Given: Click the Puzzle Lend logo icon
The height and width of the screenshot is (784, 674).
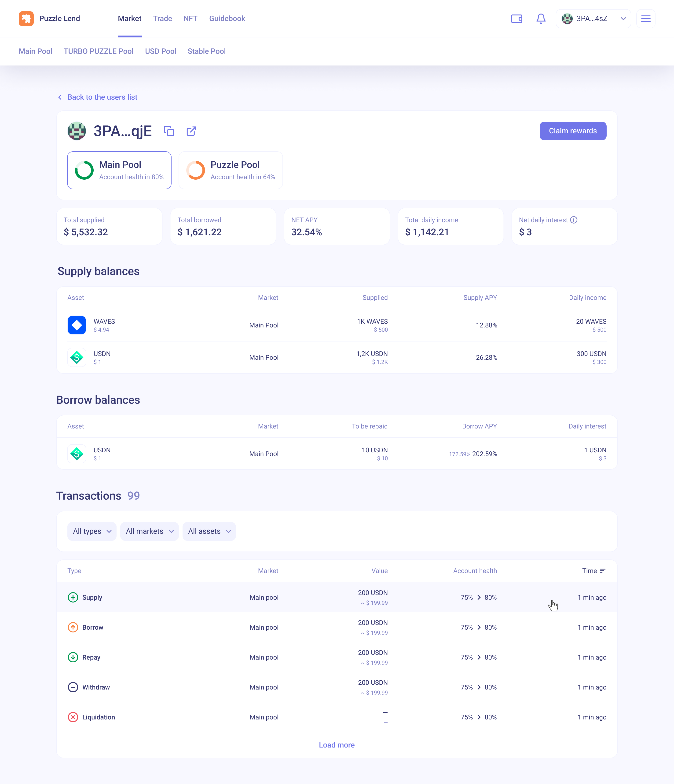Looking at the screenshot, I should (26, 18).
